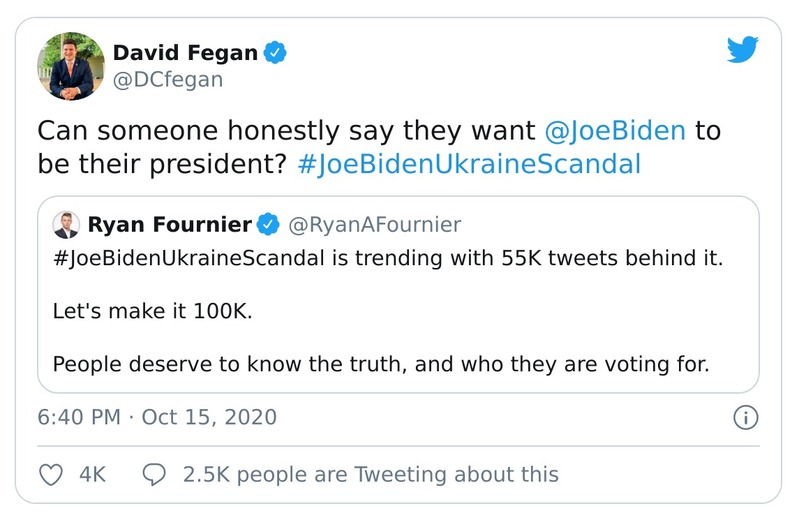Click the heart like icon
This screenshot has width=799, height=520.
(x=51, y=474)
